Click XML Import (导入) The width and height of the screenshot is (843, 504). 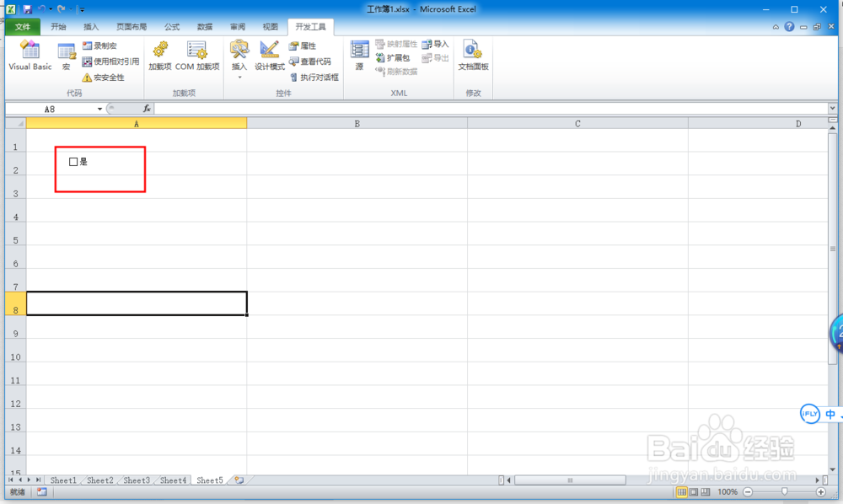tap(436, 44)
